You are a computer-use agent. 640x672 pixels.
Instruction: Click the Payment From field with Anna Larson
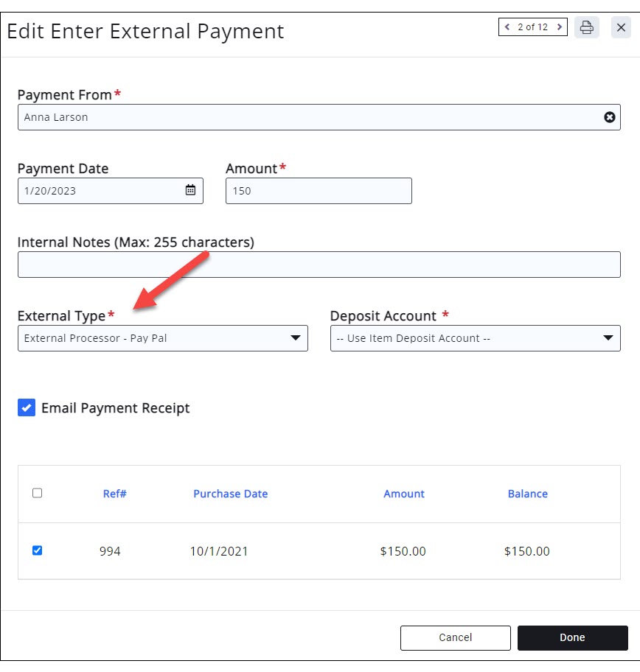coord(310,117)
